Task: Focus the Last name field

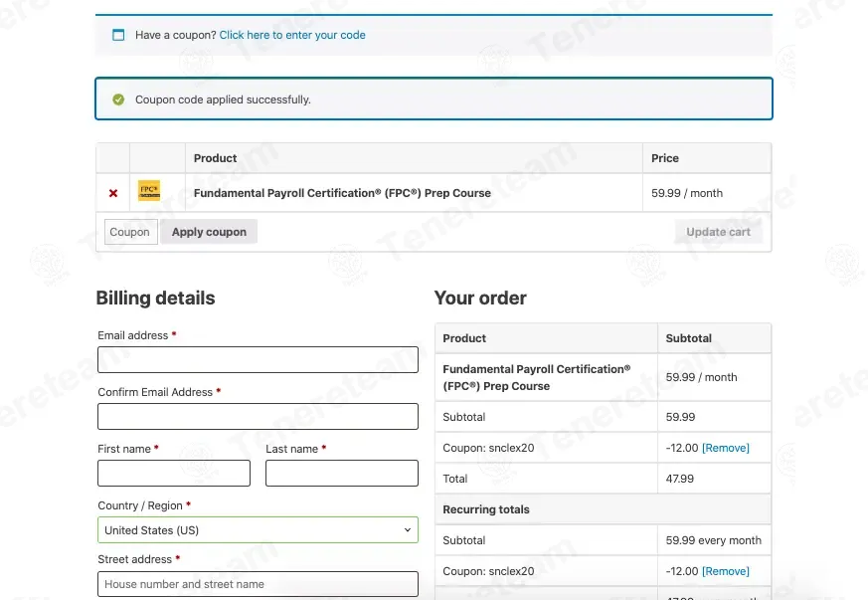Action: 342,473
